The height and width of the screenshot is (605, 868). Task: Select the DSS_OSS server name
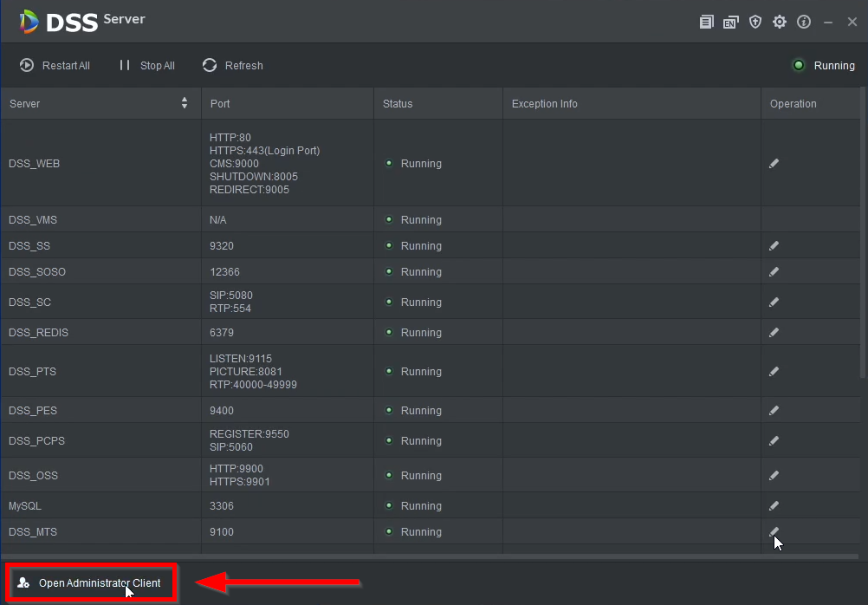33,475
